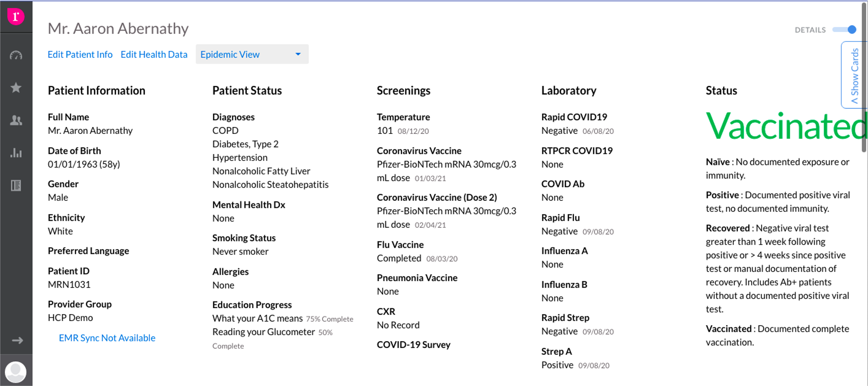Open the bar chart reports icon

[16, 153]
